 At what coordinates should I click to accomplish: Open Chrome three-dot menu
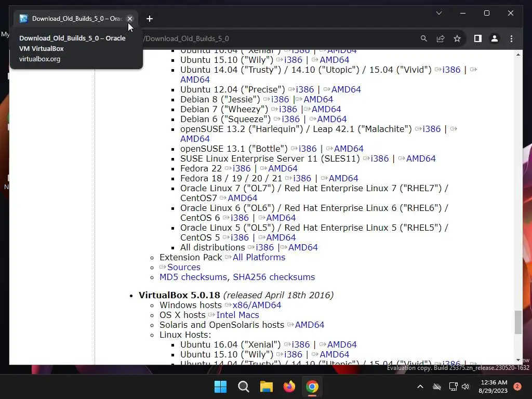(511, 38)
